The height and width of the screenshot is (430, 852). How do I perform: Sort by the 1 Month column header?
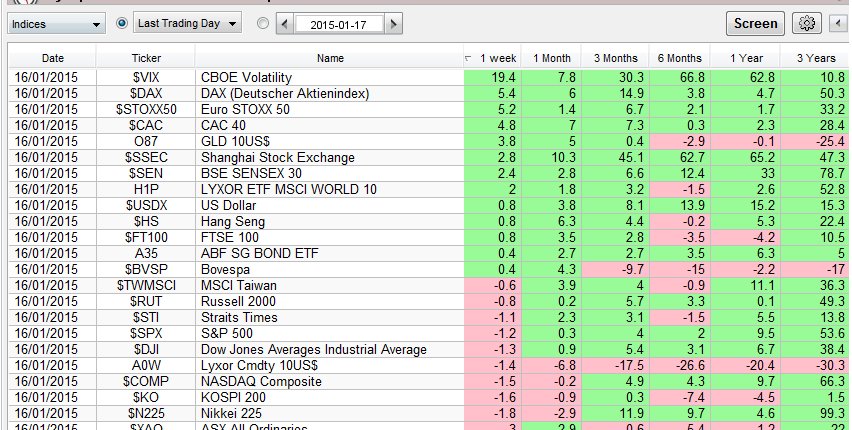coord(552,58)
